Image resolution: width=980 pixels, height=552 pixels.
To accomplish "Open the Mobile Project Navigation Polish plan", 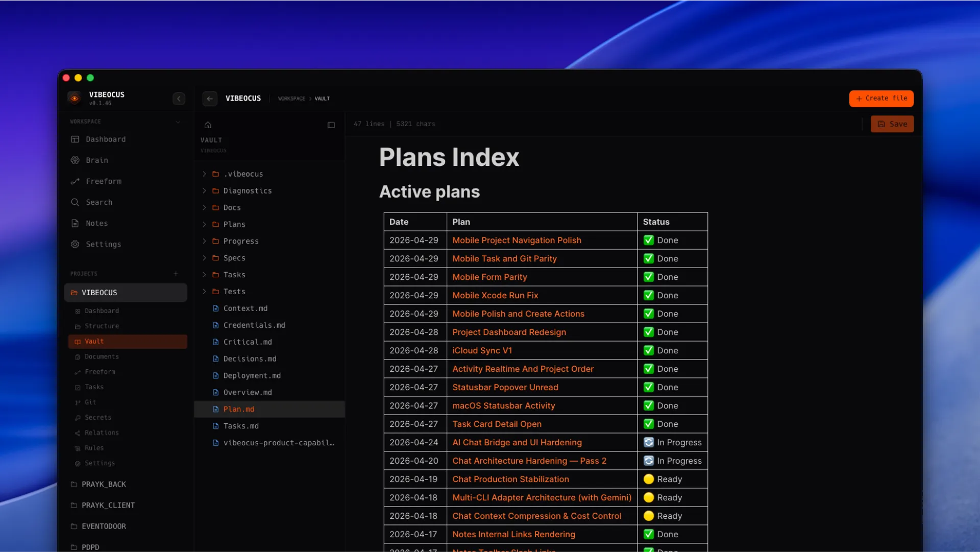I will tap(517, 241).
